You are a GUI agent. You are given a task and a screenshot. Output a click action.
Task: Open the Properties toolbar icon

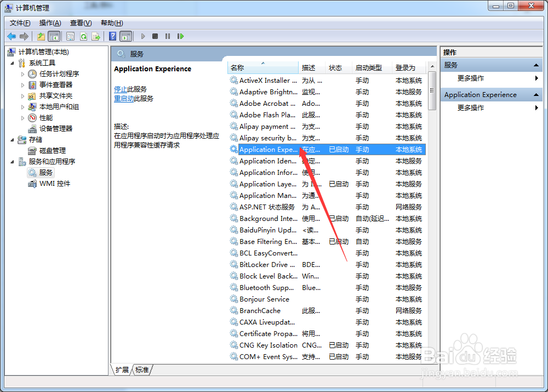click(x=70, y=36)
